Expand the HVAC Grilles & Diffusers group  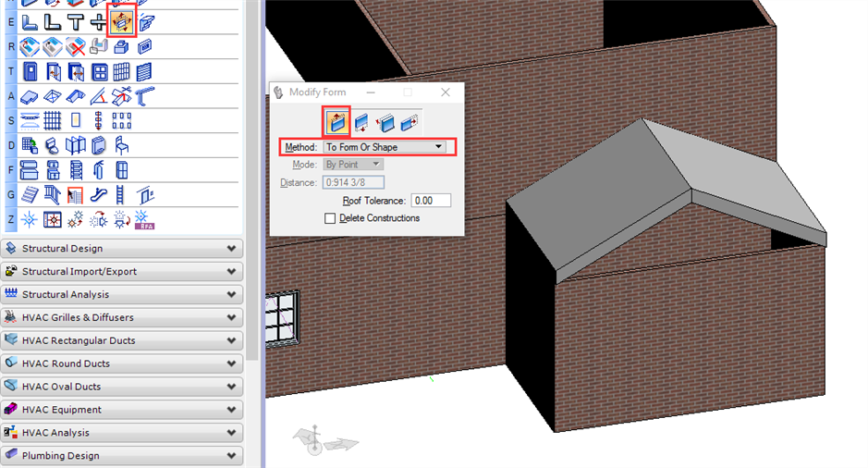122,317
